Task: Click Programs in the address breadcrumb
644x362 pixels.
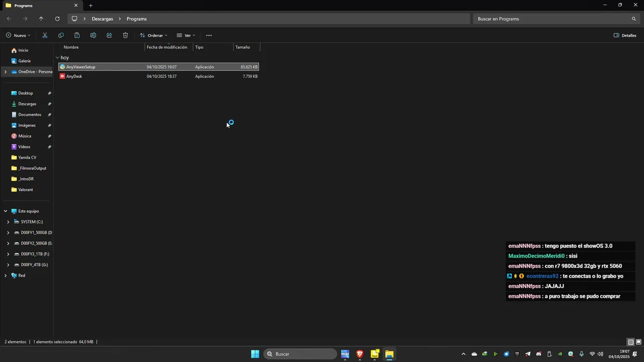Action: tap(137, 19)
